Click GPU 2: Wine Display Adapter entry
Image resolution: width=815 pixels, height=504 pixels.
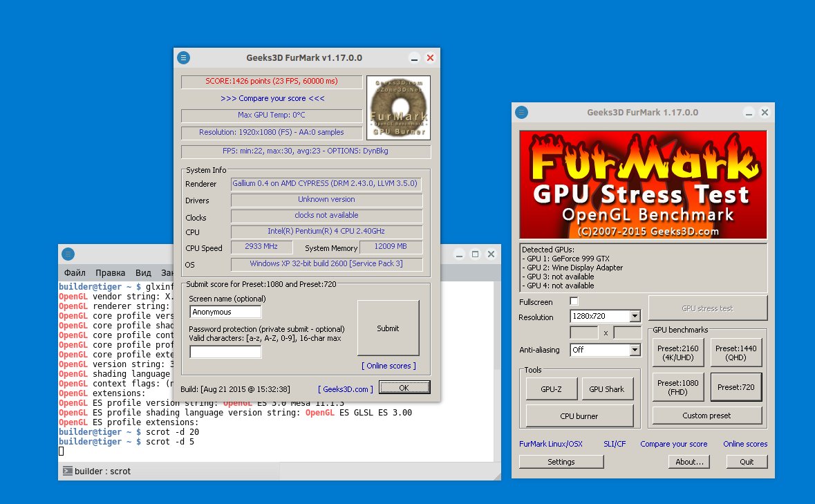coord(572,268)
